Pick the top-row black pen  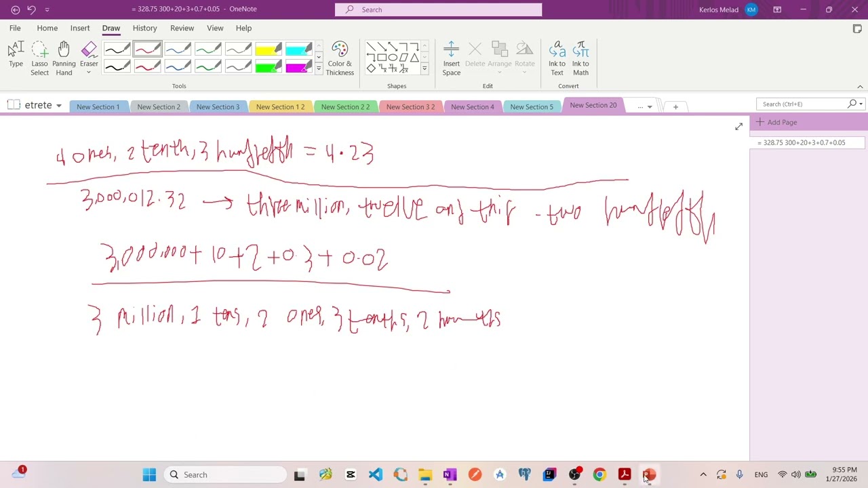pyautogui.click(x=117, y=49)
